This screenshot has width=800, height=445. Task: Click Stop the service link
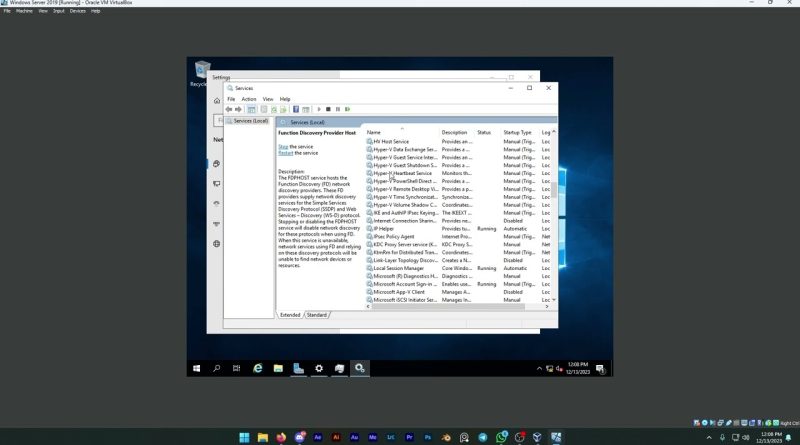click(283, 146)
